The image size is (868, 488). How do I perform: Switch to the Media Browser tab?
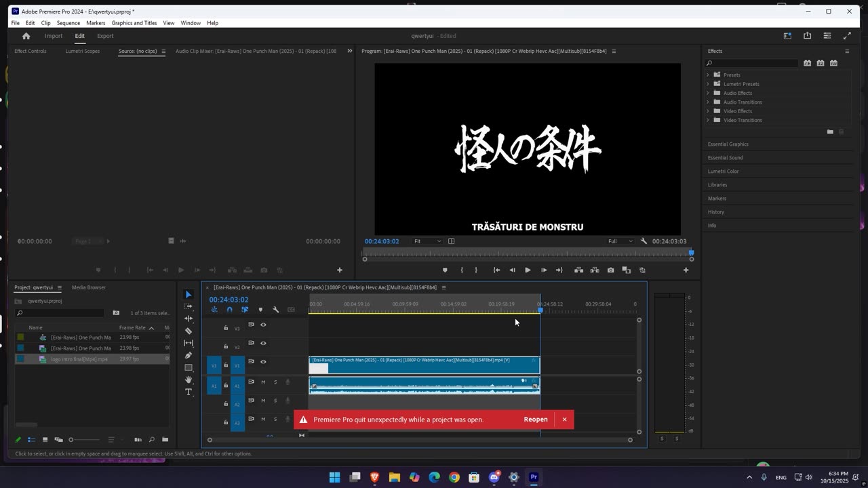(x=89, y=287)
